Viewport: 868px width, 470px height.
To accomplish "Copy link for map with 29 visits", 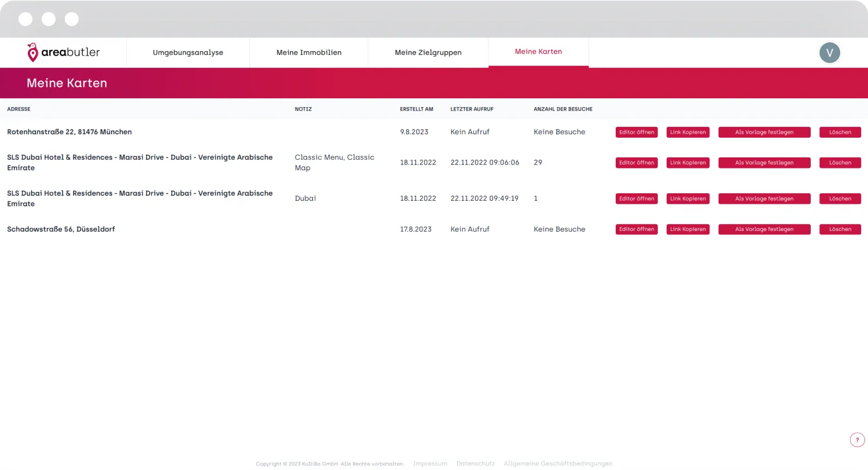I will point(688,163).
